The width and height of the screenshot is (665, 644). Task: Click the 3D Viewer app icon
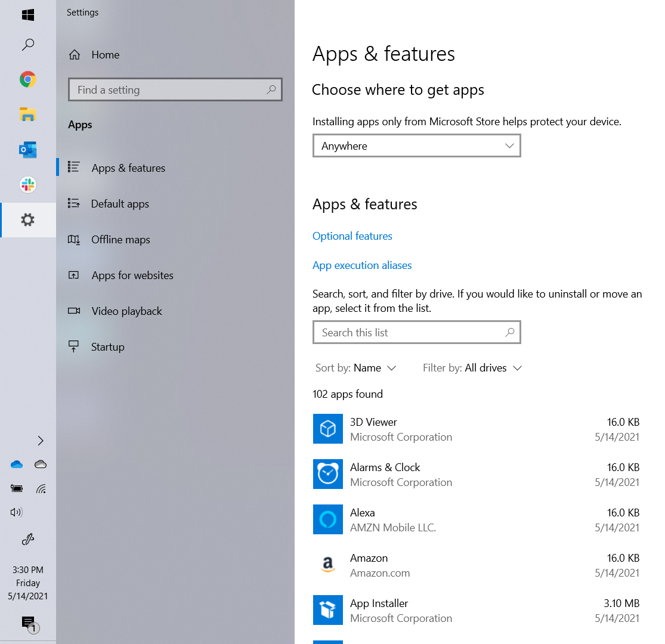(x=327, y=429)
